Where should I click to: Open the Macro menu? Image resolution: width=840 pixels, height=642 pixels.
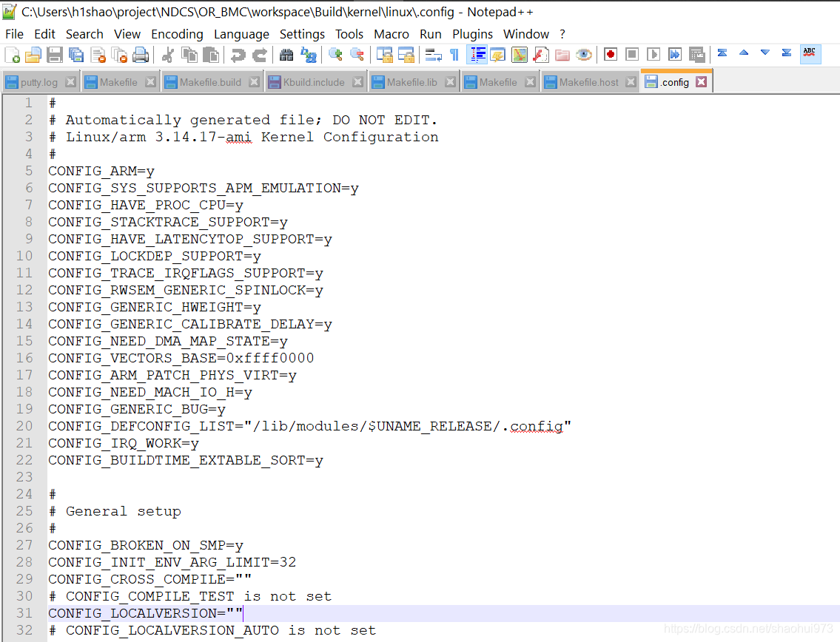pyautogui.click(x=391, y=34)
